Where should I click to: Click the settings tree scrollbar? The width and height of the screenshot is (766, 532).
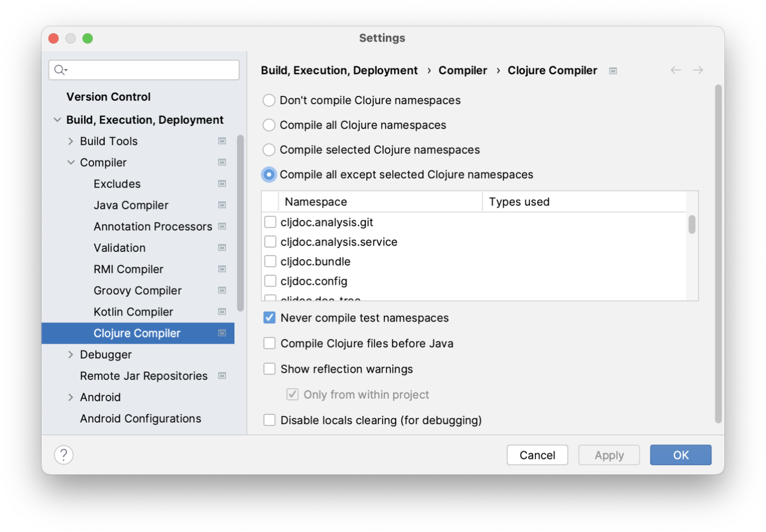point(240,223)
